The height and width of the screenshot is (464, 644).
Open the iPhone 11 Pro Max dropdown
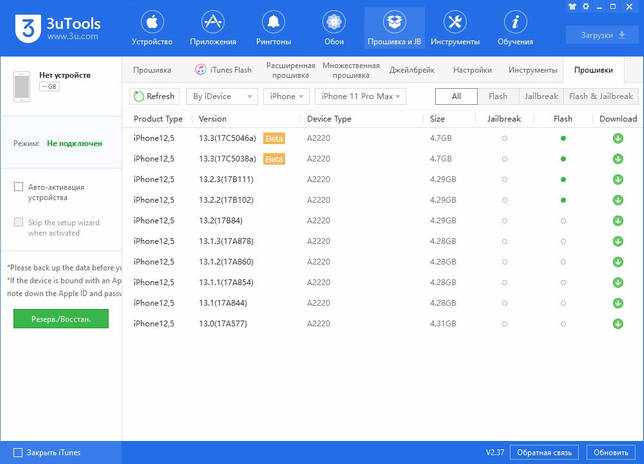(x=361, y=96)
